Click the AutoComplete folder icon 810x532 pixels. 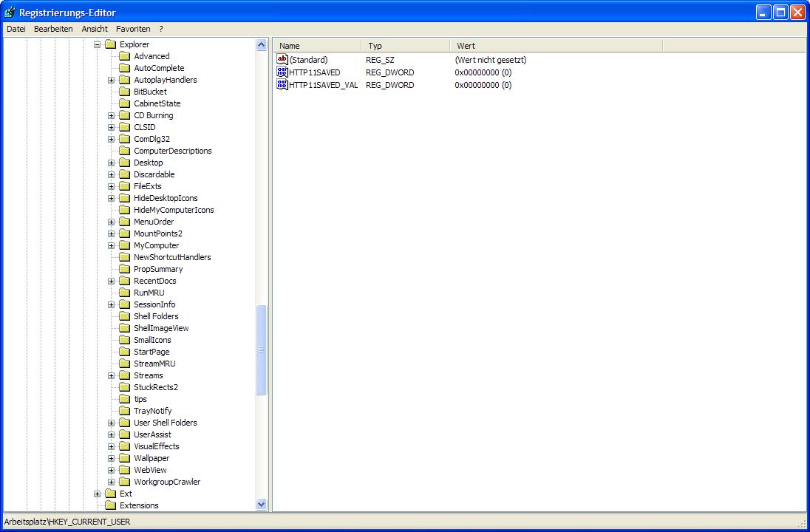pos(124,68)
